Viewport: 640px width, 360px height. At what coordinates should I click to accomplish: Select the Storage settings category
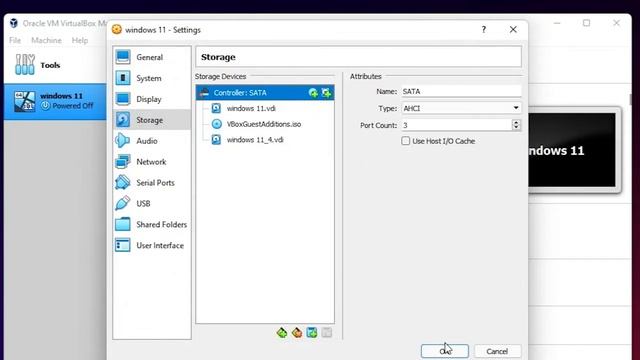click(x=151, y=120)
